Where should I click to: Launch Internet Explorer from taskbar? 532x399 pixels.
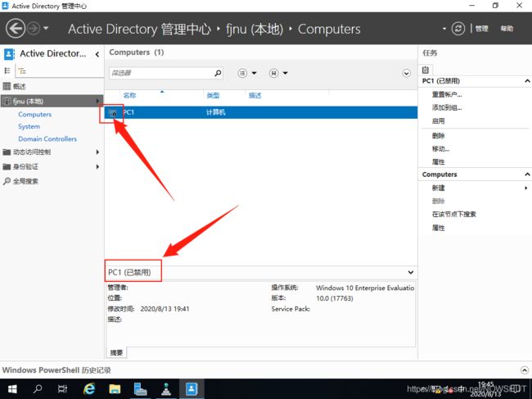tap(89, 389)
